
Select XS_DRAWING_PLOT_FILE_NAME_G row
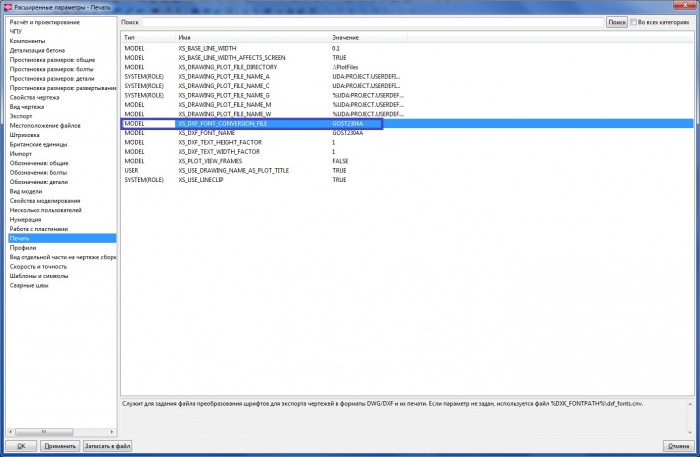tap(407, 95)
